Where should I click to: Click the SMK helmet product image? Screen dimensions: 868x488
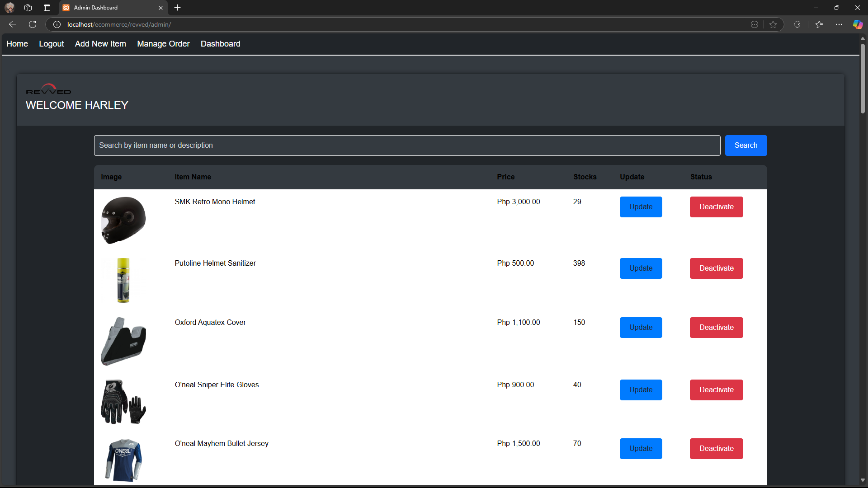(x=123, y=221)
